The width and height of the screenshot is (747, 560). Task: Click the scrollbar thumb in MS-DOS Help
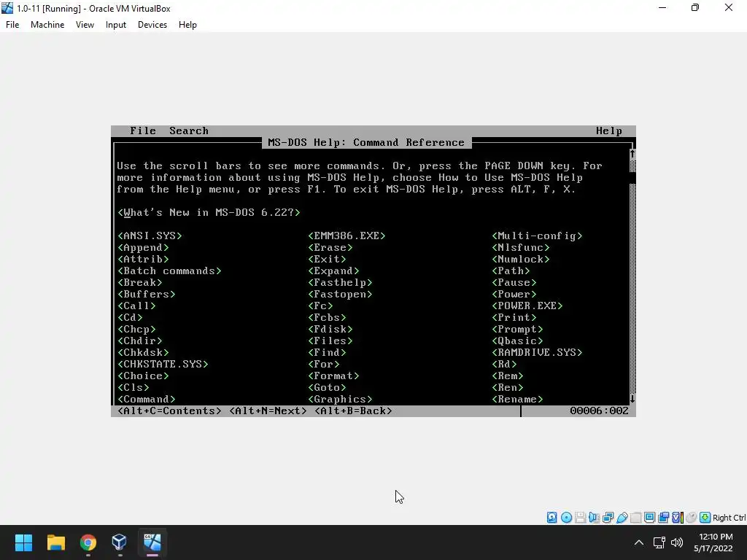tap(632, 178)
